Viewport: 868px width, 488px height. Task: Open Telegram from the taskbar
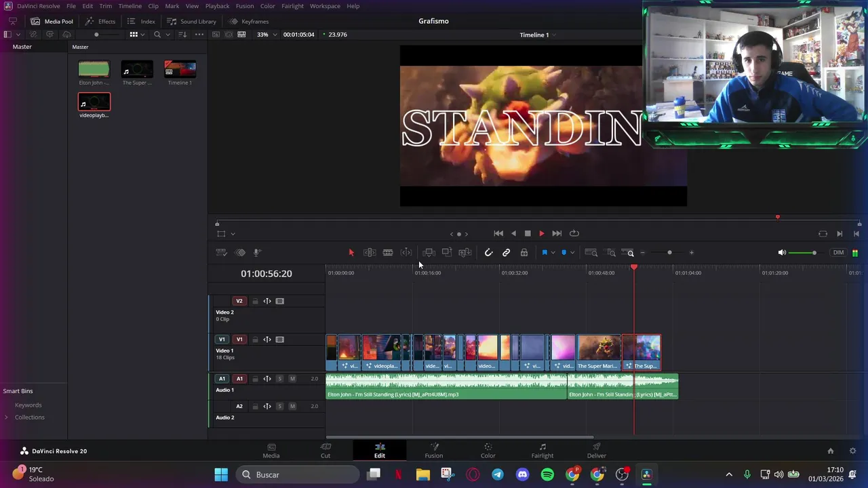pyautogui.click(x=498, y=474)
